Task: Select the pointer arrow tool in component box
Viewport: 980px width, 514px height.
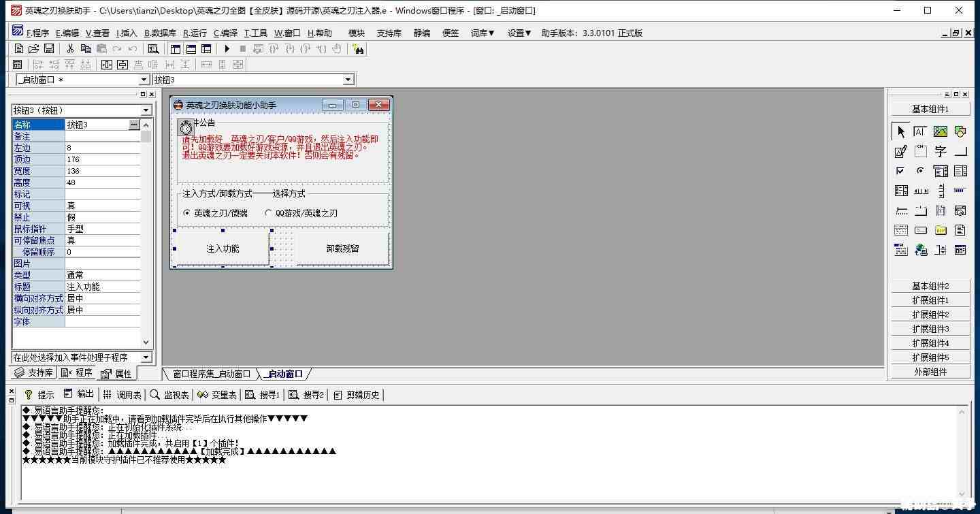Action: (x=900, y=131)
